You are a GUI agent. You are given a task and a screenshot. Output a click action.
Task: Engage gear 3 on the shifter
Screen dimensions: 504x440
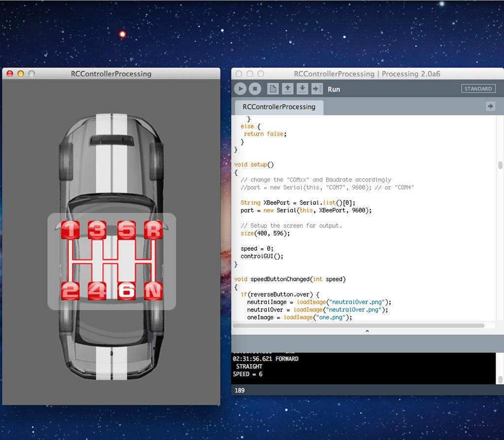(97, 230)
